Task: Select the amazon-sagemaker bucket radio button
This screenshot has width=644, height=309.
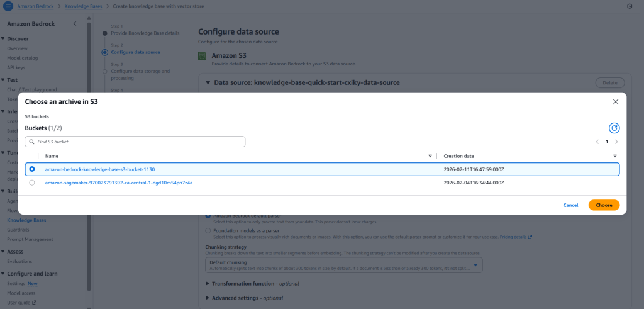Action: (x=32, y=183)
